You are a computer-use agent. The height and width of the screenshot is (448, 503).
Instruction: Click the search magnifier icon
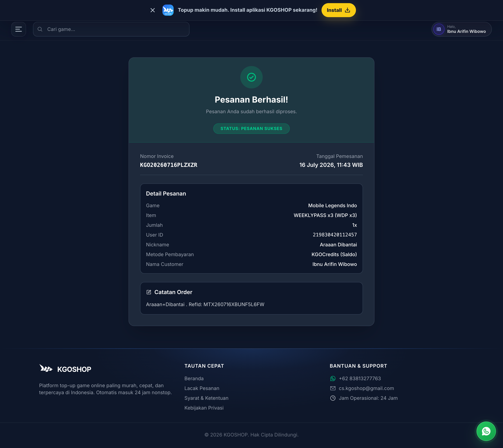40,29
